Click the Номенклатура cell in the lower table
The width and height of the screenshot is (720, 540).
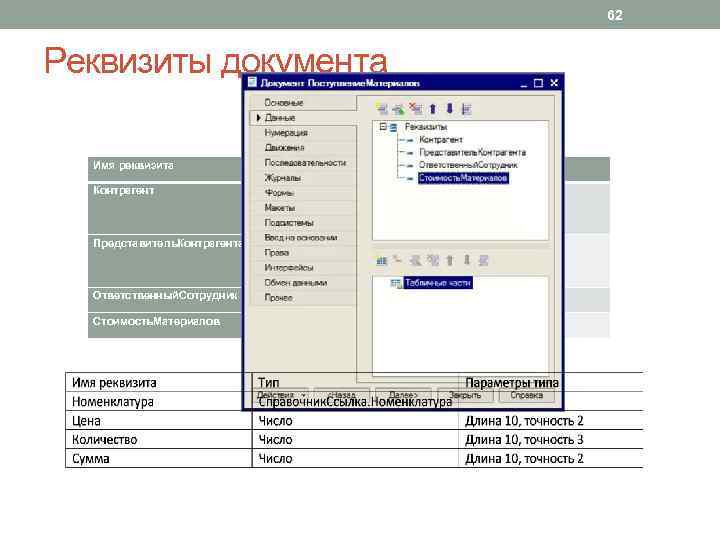tap(158, 401)
